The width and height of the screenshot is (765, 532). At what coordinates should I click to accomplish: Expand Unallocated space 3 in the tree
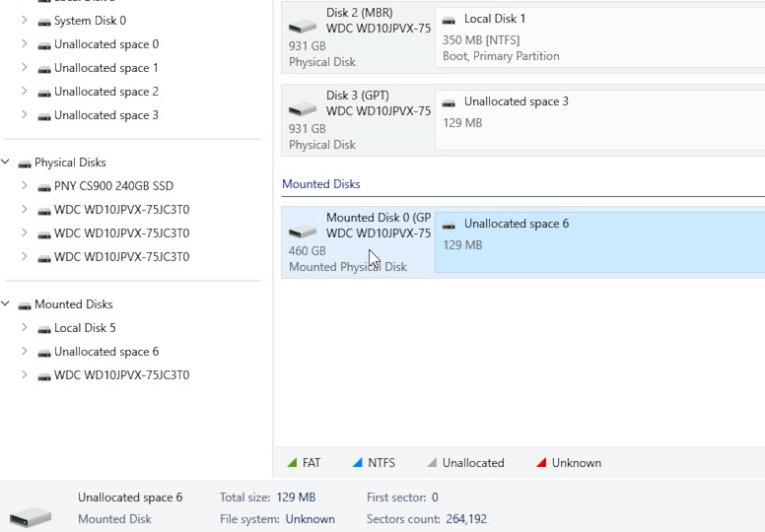tap(24, 114)
